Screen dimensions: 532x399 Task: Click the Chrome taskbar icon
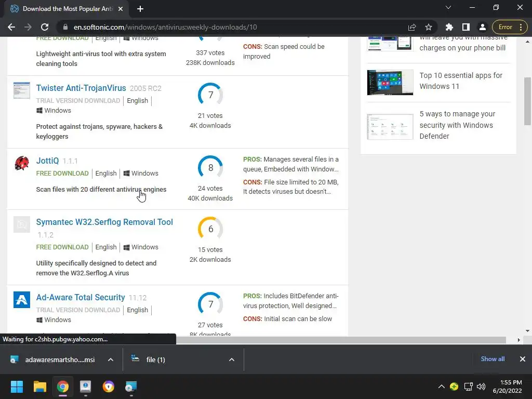63,387
